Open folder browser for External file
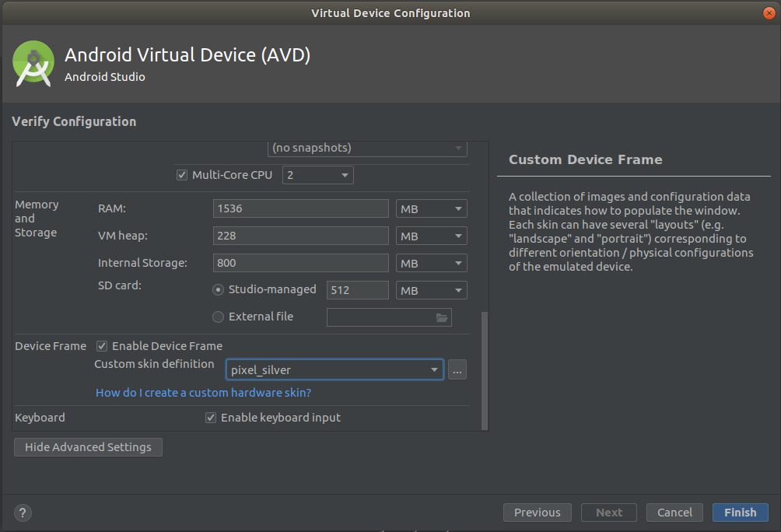 441,317
